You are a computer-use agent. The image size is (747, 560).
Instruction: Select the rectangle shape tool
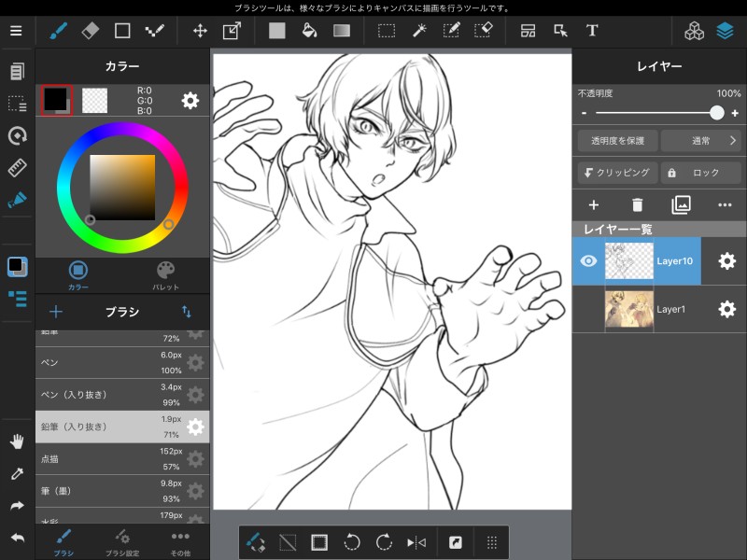[x=122, y=31]
